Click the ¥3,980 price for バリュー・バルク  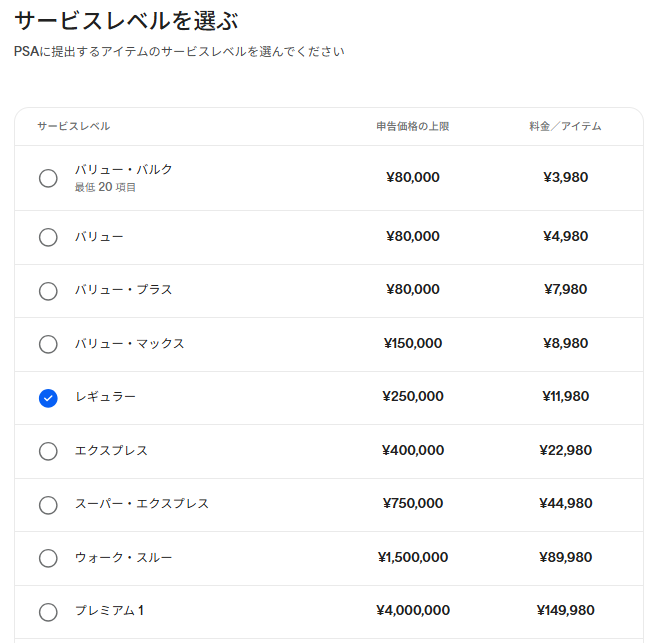click(x=565, y=177)
